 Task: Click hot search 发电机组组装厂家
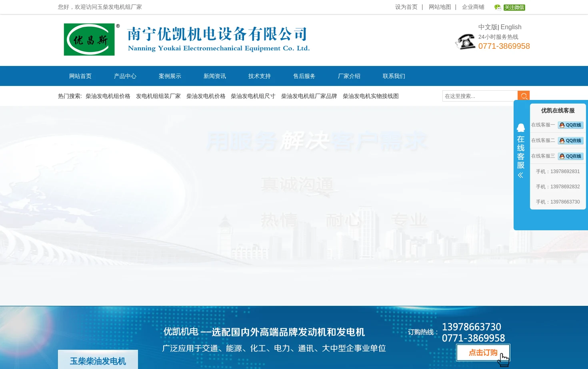click(x=158, y=96)
